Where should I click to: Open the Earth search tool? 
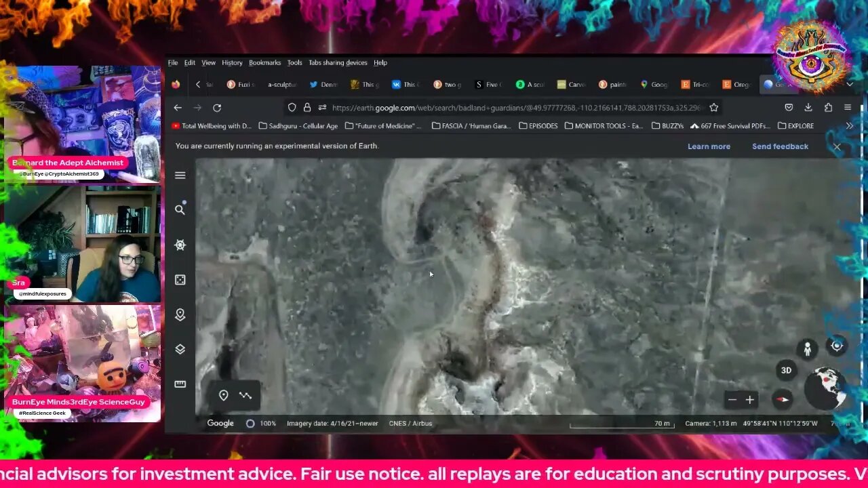pos(180,210)
